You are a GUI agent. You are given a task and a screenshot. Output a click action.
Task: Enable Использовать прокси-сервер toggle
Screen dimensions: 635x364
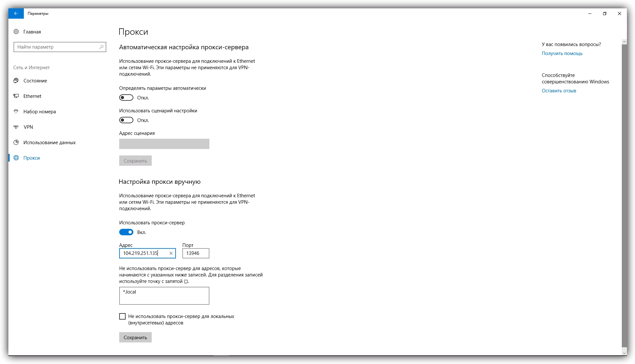click(126, 232)
